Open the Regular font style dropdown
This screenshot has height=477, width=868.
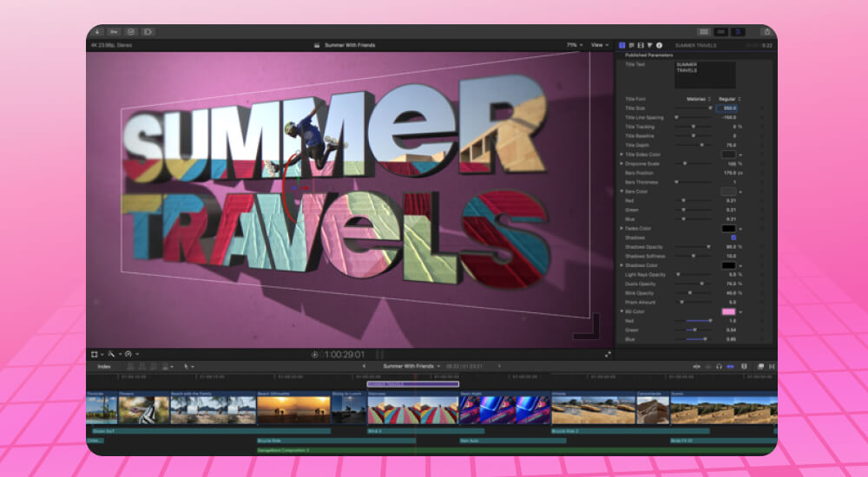tap(730, 99)
